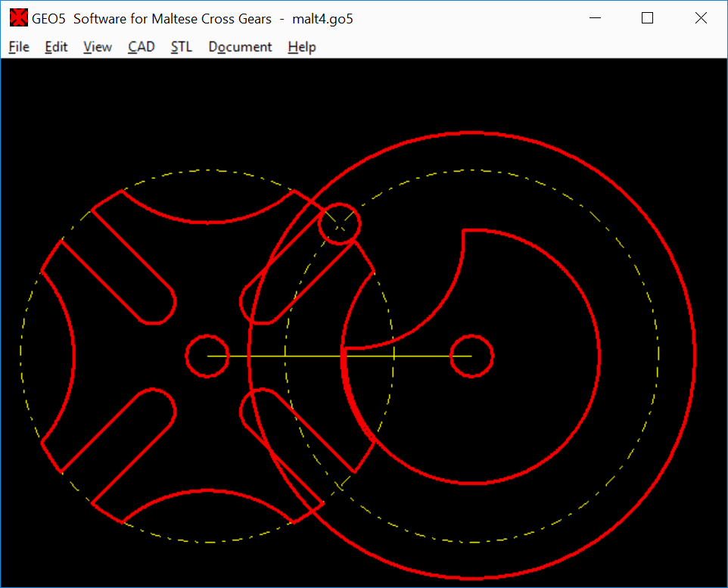This screenshot has width=728, height=588.
Task: Click the small drive pin circle
Action: click(x=339, y=223)
